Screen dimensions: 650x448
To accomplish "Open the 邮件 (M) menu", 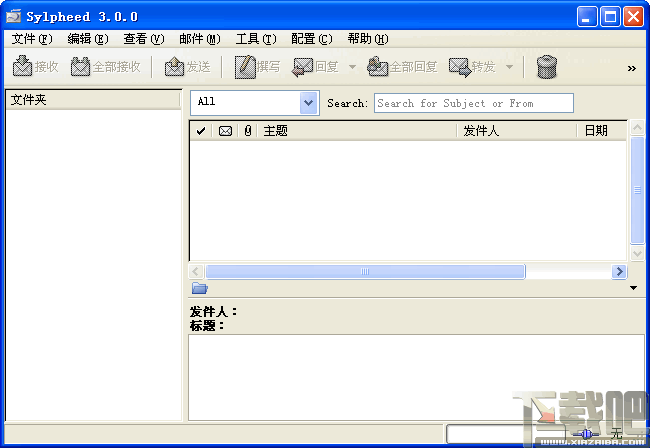I will pos(200,39).
